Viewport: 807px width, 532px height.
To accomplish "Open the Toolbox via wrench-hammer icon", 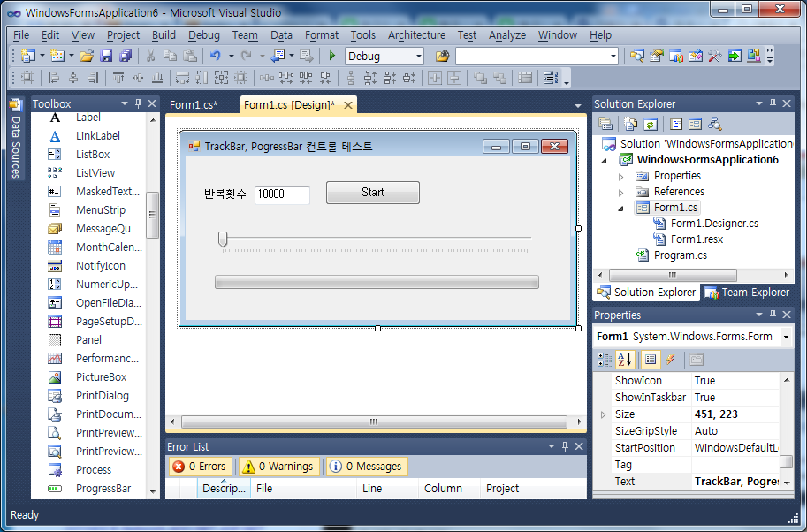I will pyautogui.click(x=714, y=56).
